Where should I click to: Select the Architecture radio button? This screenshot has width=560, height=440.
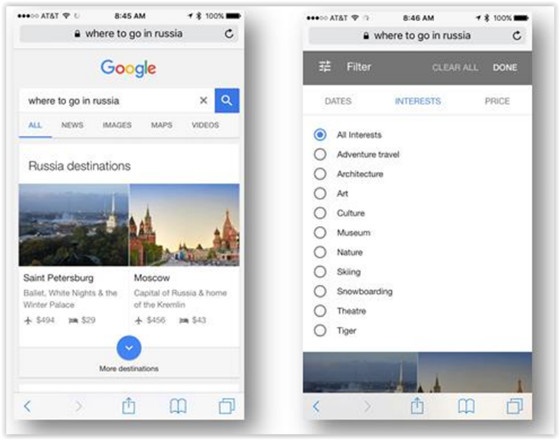click(x=320, y=174)
